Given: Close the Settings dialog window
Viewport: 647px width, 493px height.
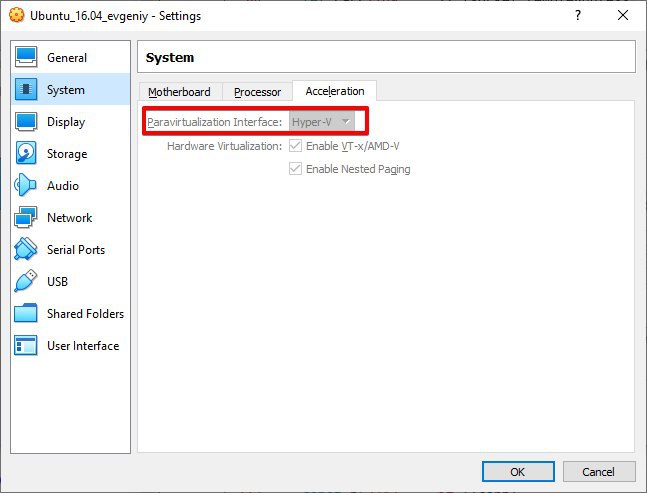Looking at the screenshot, I should click(623, 16).
